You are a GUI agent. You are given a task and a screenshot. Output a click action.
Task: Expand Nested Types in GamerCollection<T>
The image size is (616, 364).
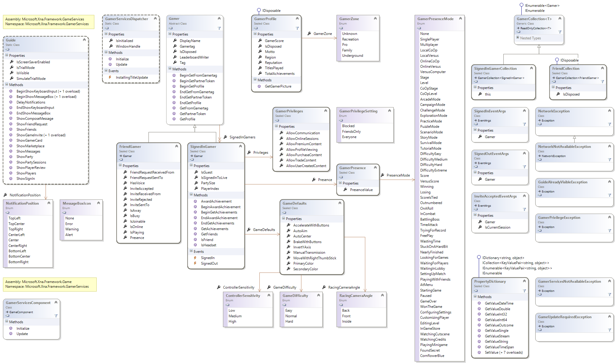(x=518, y=38)
